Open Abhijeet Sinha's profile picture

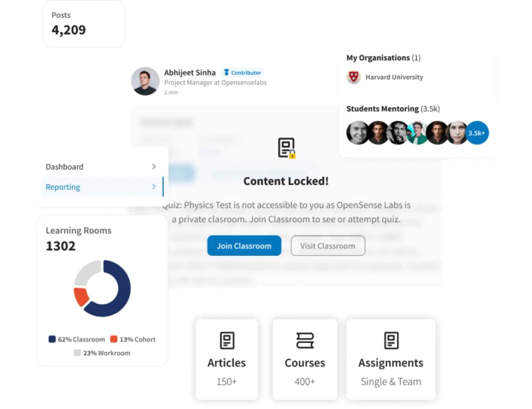(x=145, y=81)
